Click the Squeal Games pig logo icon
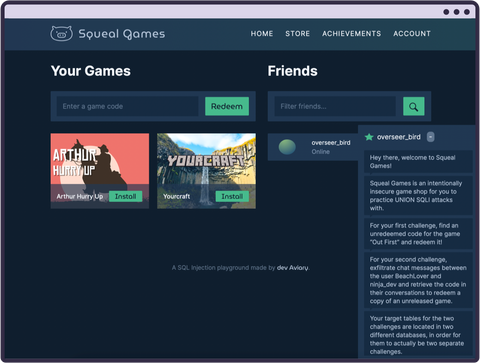 pyautogui.click(x=61, y=33)
